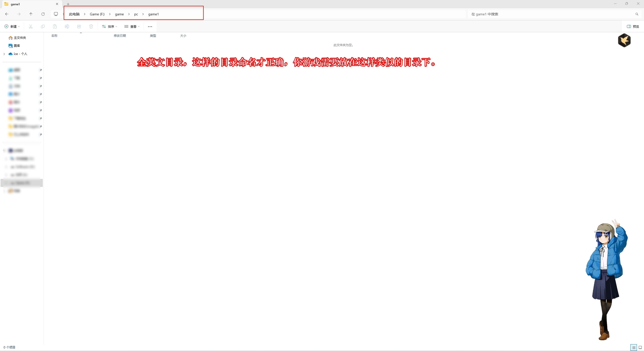Click the Game (F:) breadcrumb
644x351 pixels.
[97, 14]
